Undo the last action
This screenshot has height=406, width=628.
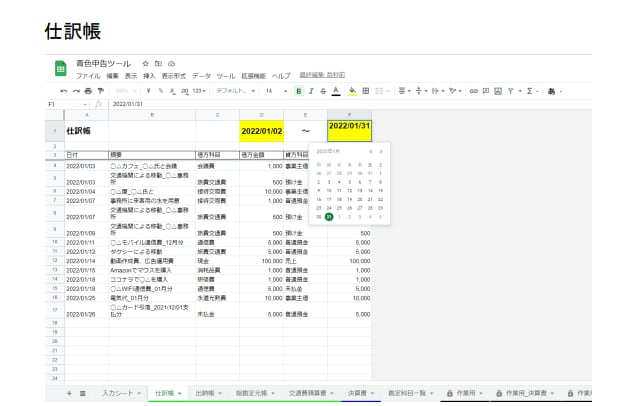pyautogui.click(x=63, y=91)
